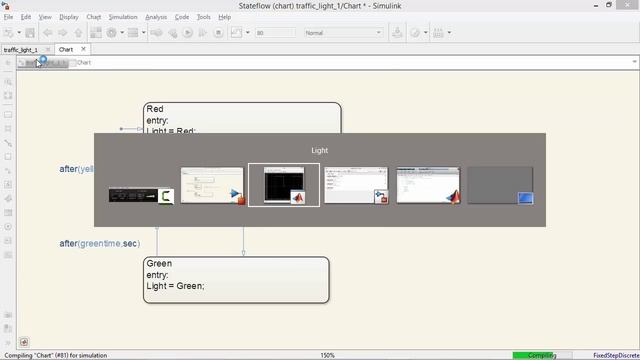Select the Box tool in palette
The width and height of the screenshot is (640, 360).
(x=8, y=157)
